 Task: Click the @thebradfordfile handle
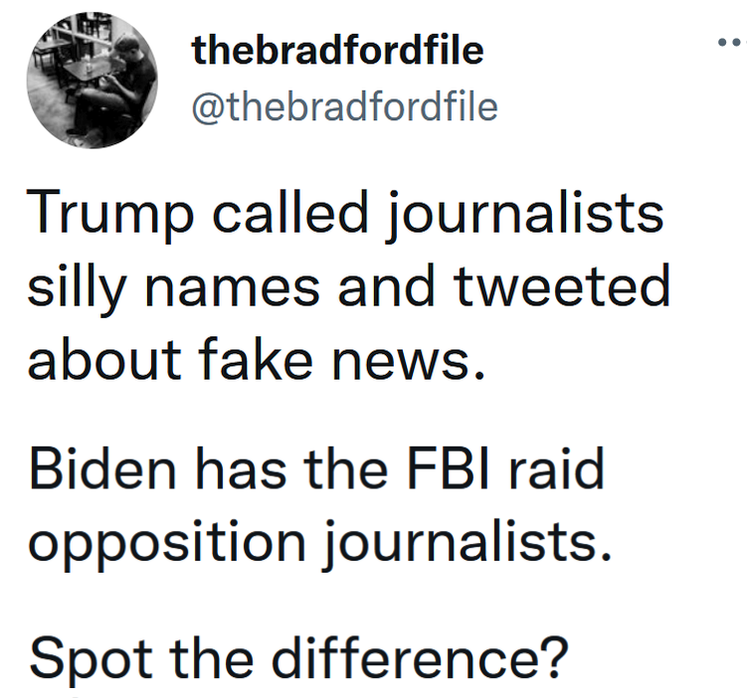(343, 105)
